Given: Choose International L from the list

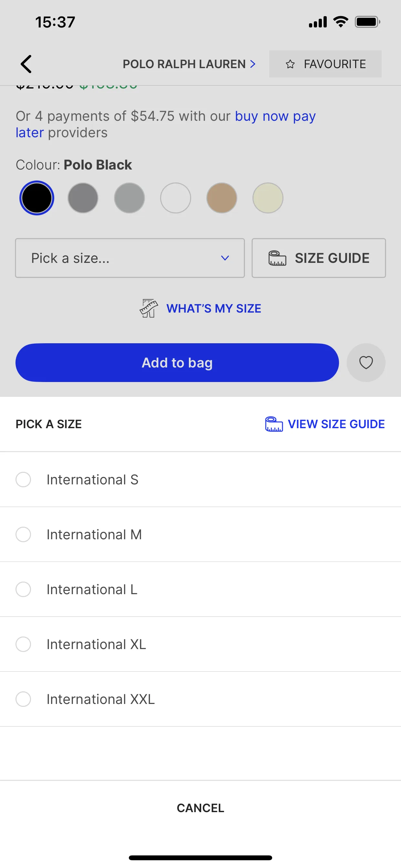Looking at the screenshot, I should tap(200, 589).
